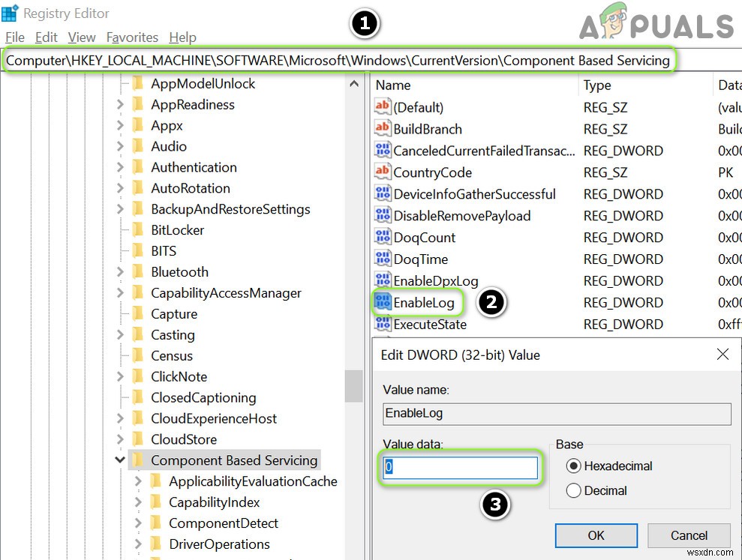The height and width of the screenshot is (560, 742).
Task: Expand the Authentication key
Action: tap(120, 167)
